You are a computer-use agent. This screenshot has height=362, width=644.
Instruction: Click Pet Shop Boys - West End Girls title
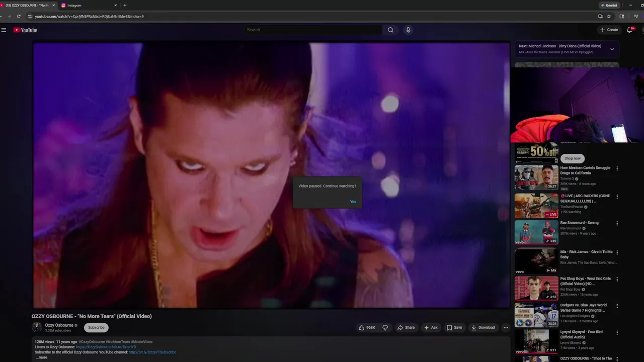[x=586, y=281]
